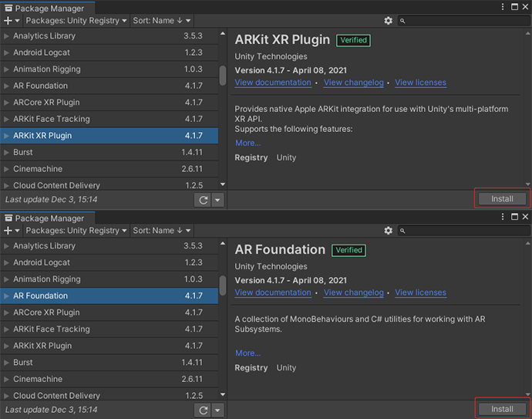The width and height of the screenshot is (532, 419).
Task: Open Packages: Unity Registry dropdown in bottom window
Action: 76,231
